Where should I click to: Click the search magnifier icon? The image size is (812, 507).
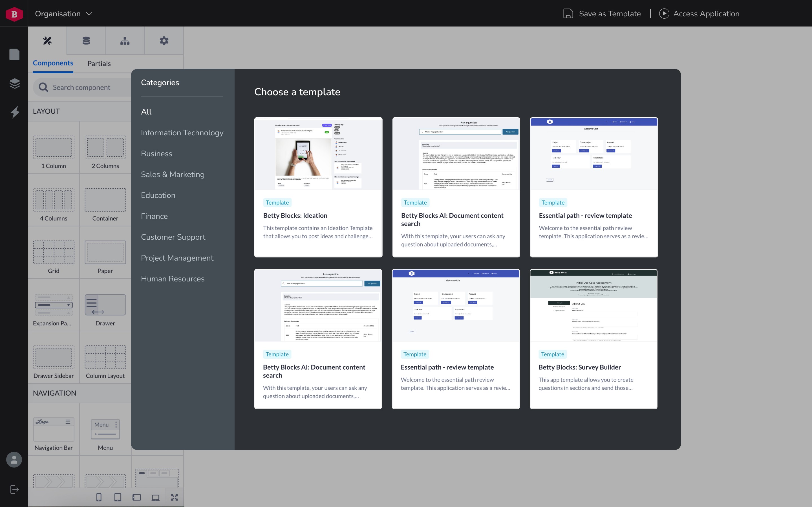point(43,87)
